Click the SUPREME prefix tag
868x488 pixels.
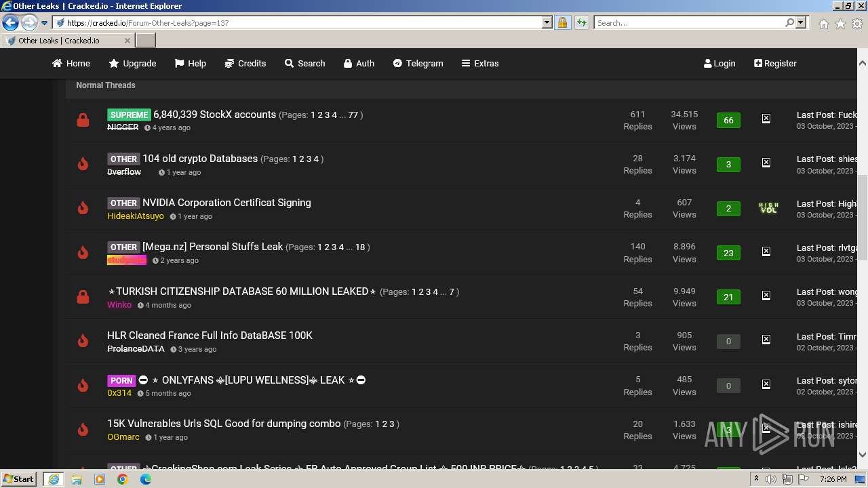pyautogui.click(x=129, y=115)
